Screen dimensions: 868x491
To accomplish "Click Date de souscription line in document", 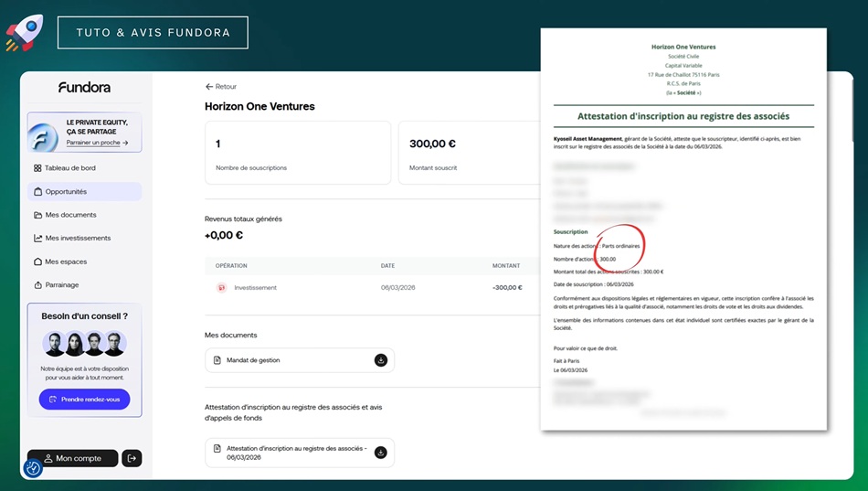I will (x=593, y=284).
